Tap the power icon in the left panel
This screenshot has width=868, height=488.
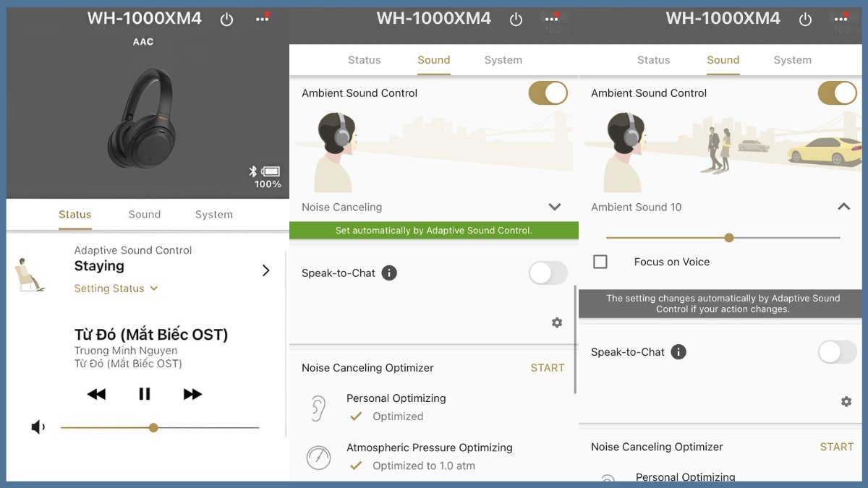227,20
